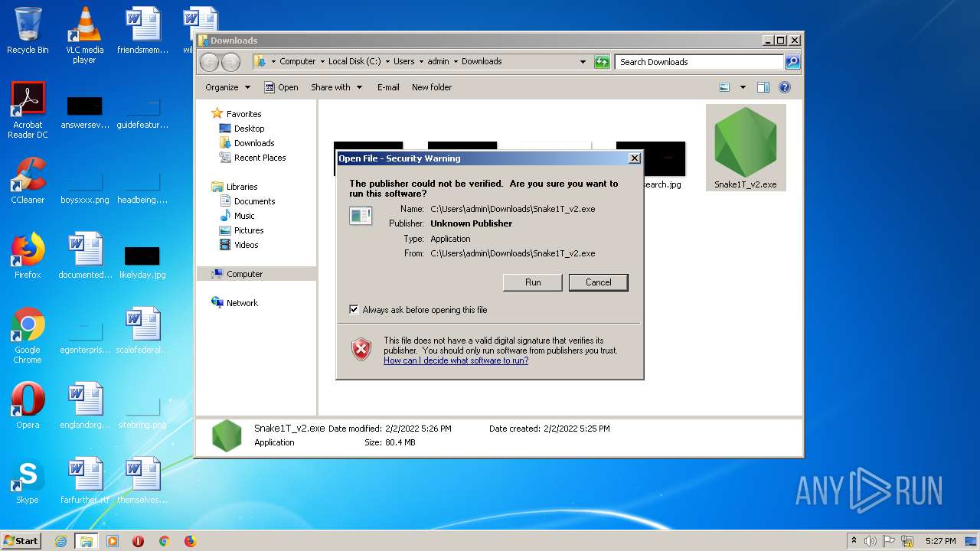Select the sitebring.png desktop file
Screen dimensions: 980x551
click(x=142, y=413)
